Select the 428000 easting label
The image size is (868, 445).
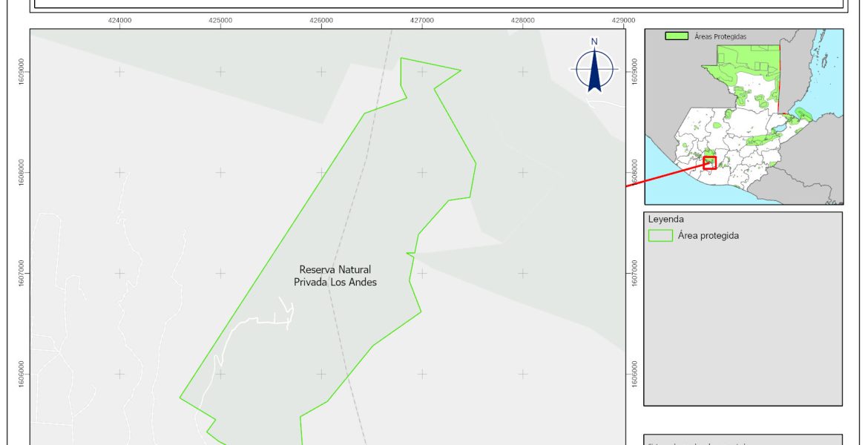[523, 21]
